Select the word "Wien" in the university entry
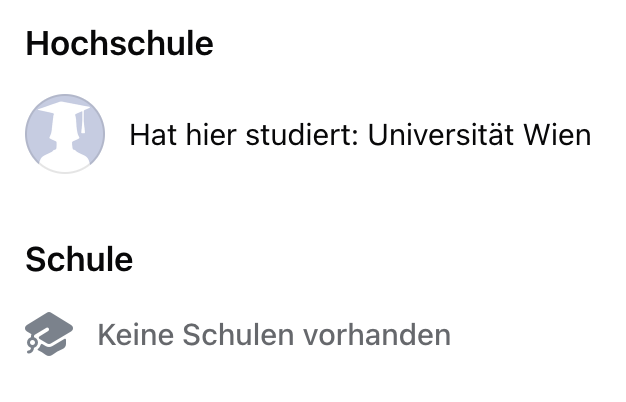Screen dimensions: 626x402 [557, 134]
